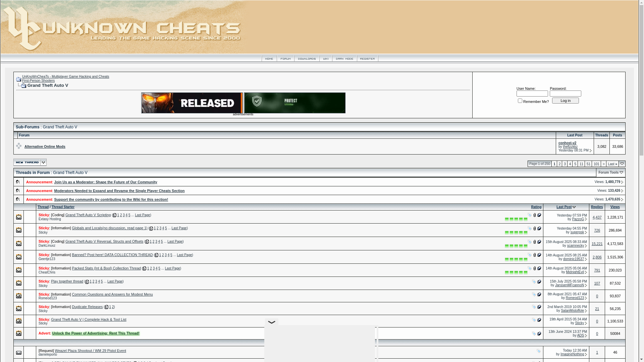The image size is (644, 362).
Task: Open the Forum nav item
Action: click(286, 59)
